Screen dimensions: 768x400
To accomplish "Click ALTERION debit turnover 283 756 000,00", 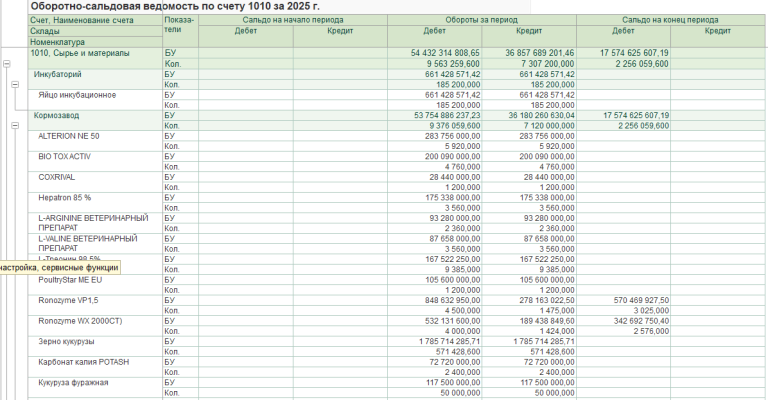I will (453, 136).
